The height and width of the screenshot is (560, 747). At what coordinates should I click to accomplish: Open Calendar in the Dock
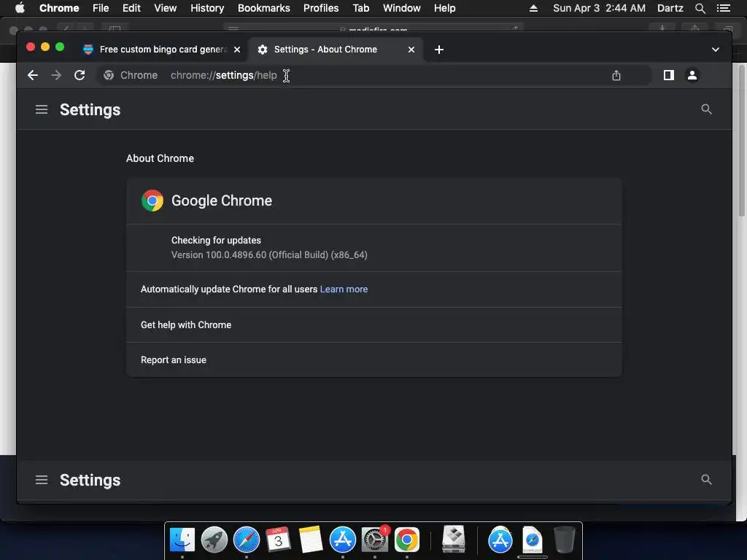tap(278, 540)
